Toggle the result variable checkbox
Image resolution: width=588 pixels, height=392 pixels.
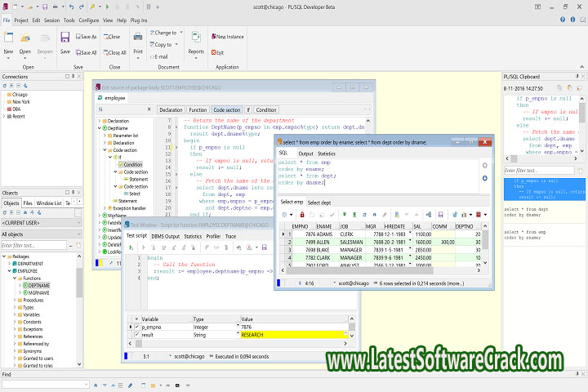pyautogui.click(x=137, y=335)
